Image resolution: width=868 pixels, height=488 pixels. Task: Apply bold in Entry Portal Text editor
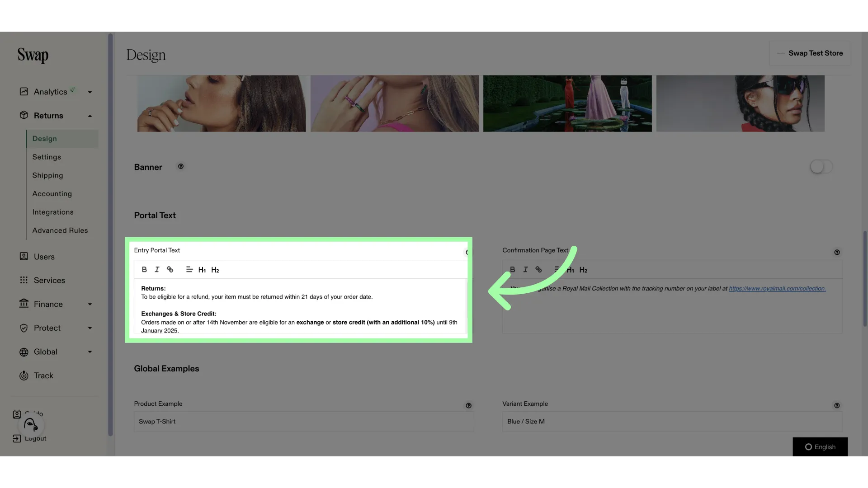[x=144, y=269]
